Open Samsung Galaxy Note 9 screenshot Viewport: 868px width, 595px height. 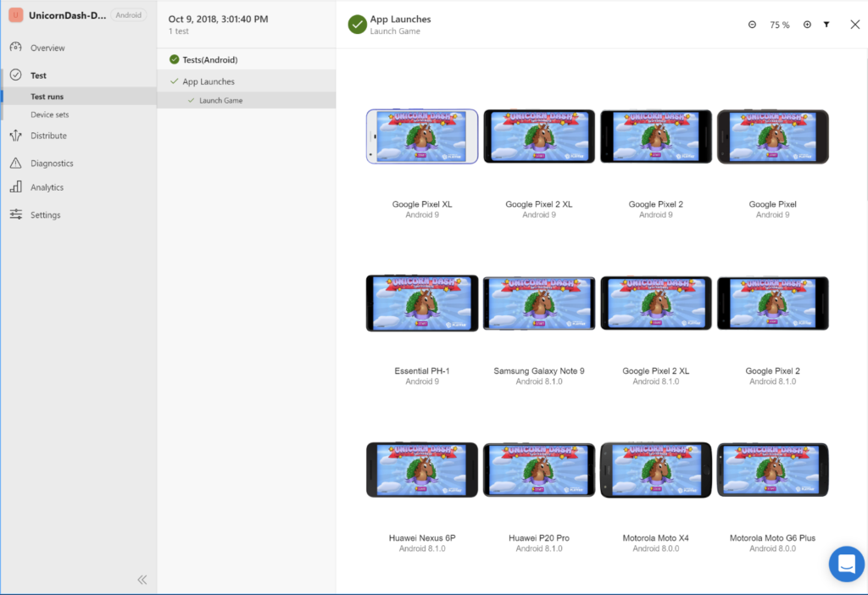click(539, 303)
